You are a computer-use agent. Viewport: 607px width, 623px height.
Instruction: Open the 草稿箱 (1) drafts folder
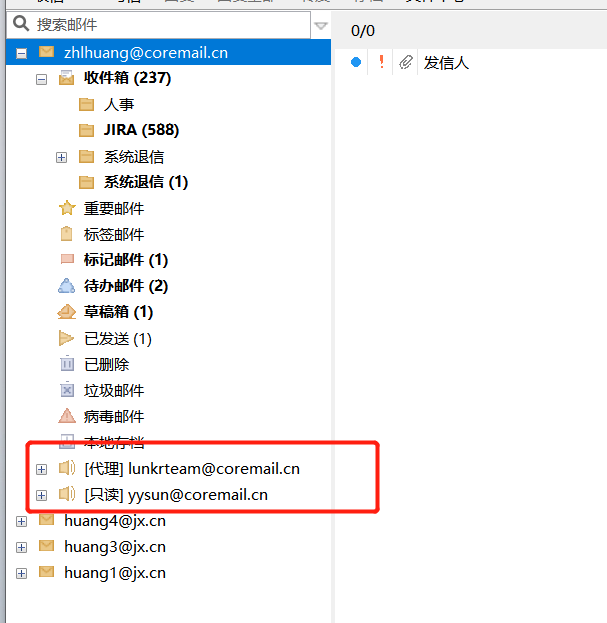tap(118, 312)
